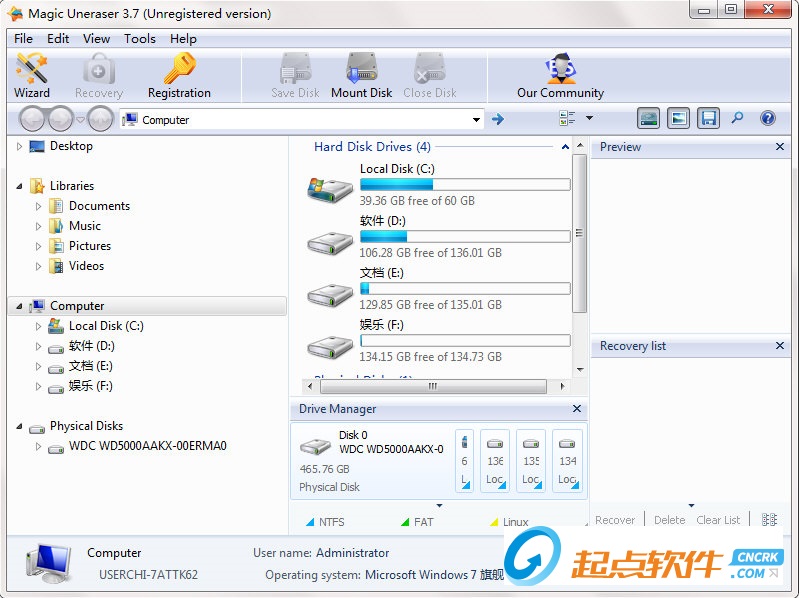This screenshot has width=799, height=598.
Task: Expand Local Disk (C:) in tree
Action: tap(38, 326)
